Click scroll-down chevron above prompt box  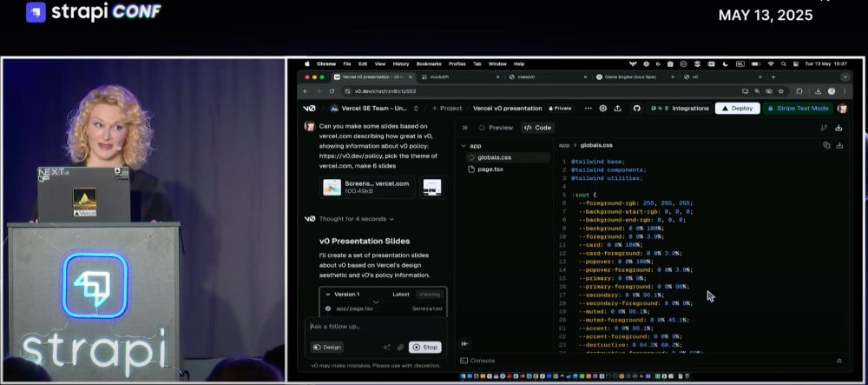(376, 302)
